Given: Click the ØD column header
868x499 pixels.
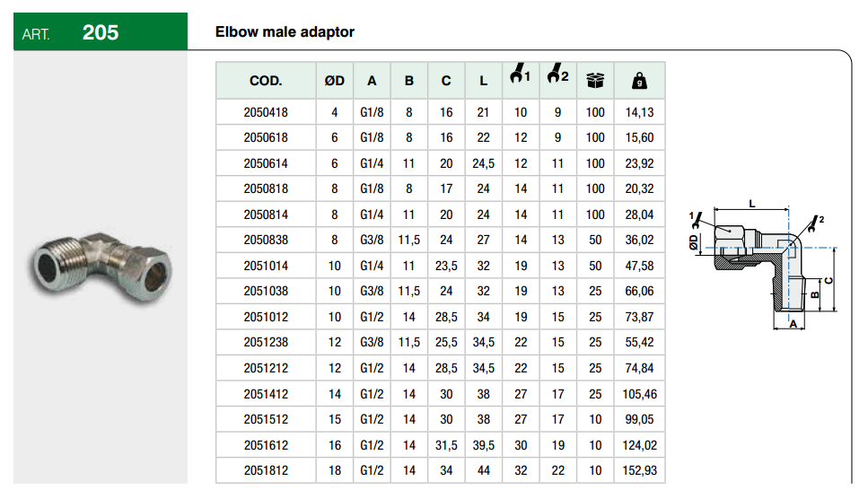Looking at the screenshot, I should 334,81.
